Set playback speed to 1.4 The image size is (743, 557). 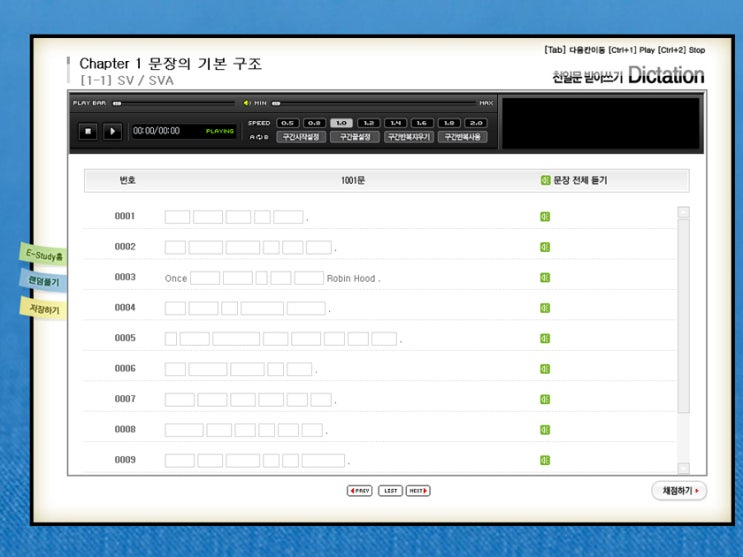[x=395, y=123]
